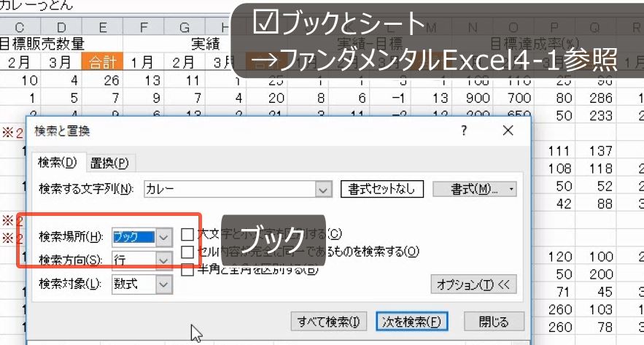Enable the 半角と全角を区別する checkbox
The width and height of the screenshot is (644, 345).
187,269
